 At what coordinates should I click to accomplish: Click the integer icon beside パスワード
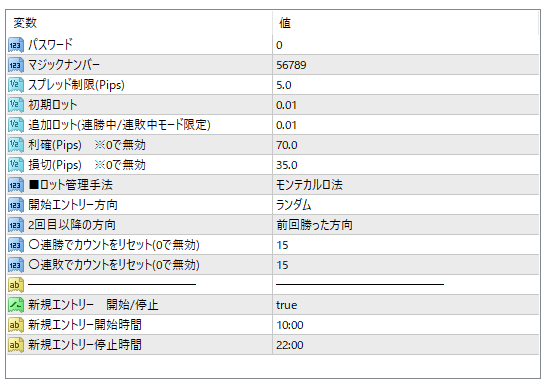[x=16, y=45]
